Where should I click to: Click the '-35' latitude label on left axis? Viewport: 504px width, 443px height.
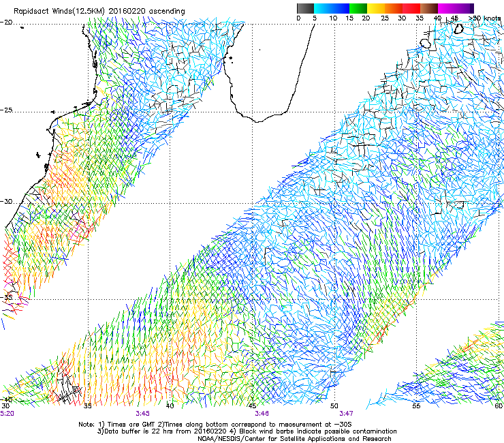pos(6,298)
